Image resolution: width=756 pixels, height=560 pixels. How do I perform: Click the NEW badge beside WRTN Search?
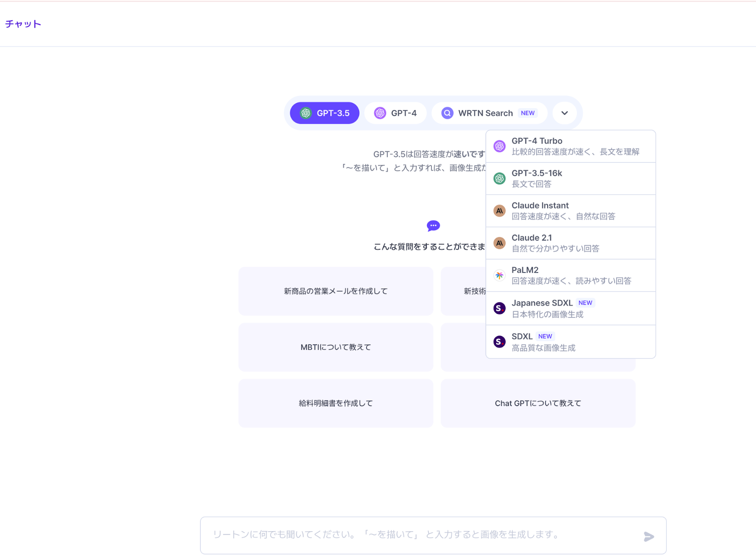[x=528, y=113]
